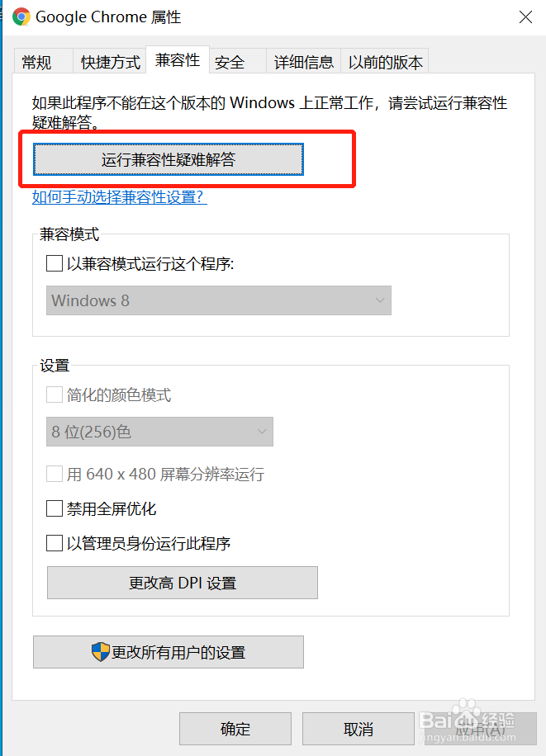This screenshot has height=756, width=546.
Task: Open the 快捷方式 tab
Action: 110,62
